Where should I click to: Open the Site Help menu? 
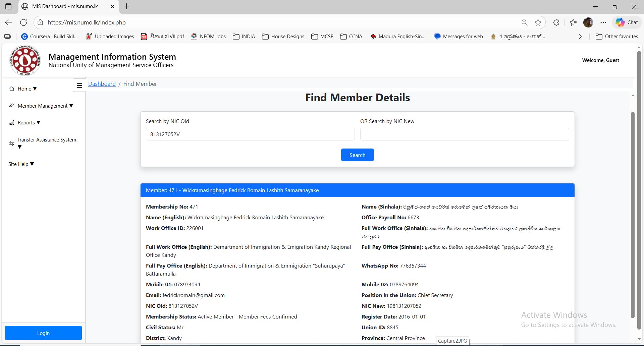tap(21, 164)
